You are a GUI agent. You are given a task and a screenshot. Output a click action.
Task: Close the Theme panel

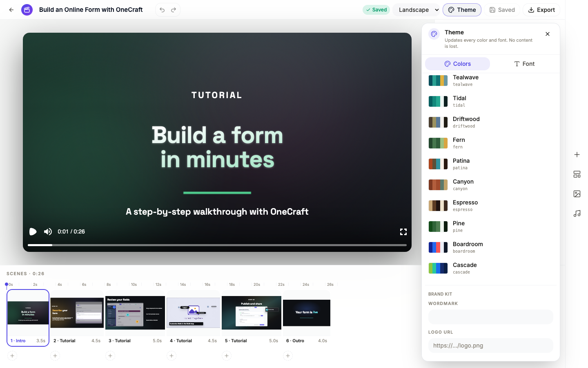[x=548, y=34]
